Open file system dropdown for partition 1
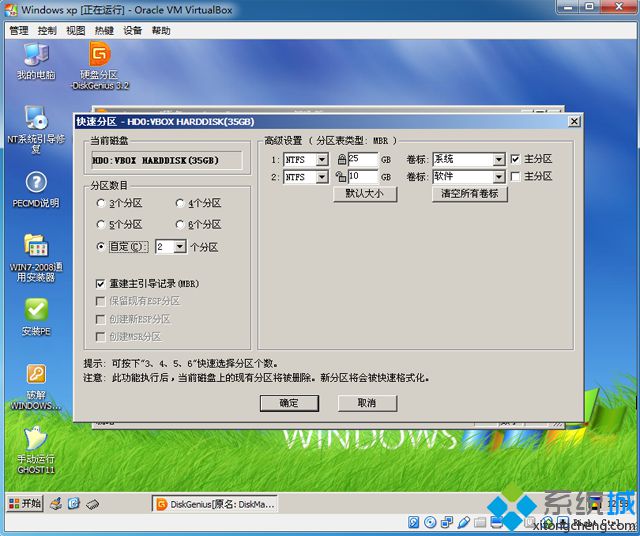This screenshot has width=640, height=536. (x=322, y=159)
